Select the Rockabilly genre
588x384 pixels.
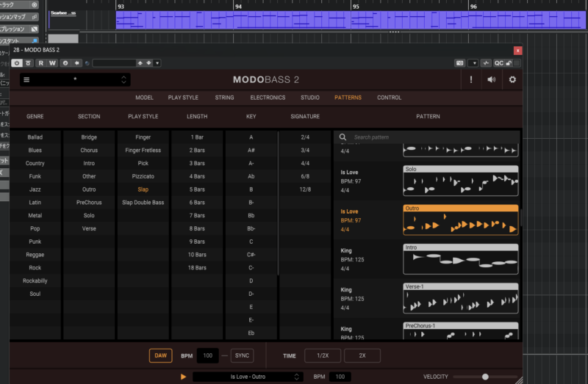[x=35, y=280]
